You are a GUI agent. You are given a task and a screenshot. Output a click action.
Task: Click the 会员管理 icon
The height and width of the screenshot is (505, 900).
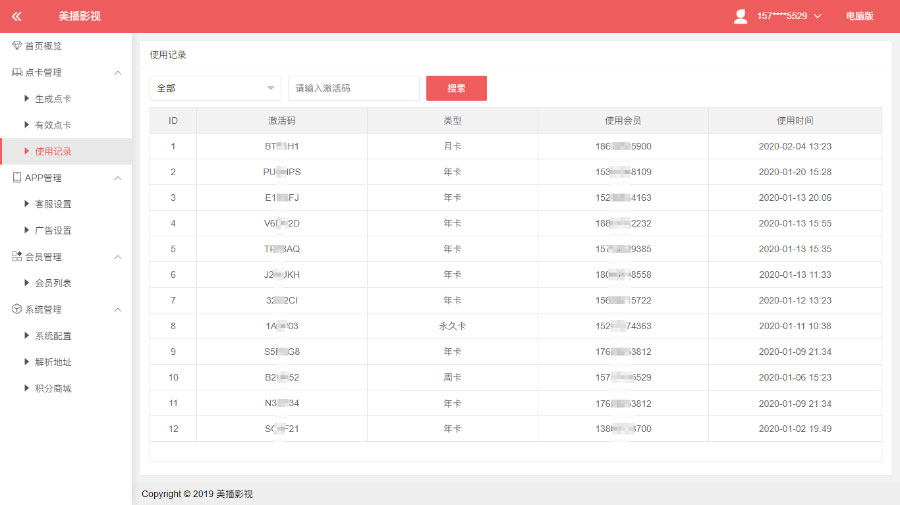(16, 257)
